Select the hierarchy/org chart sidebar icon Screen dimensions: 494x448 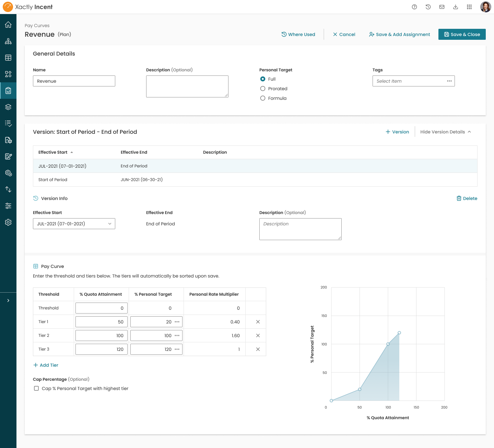[8, 41]
